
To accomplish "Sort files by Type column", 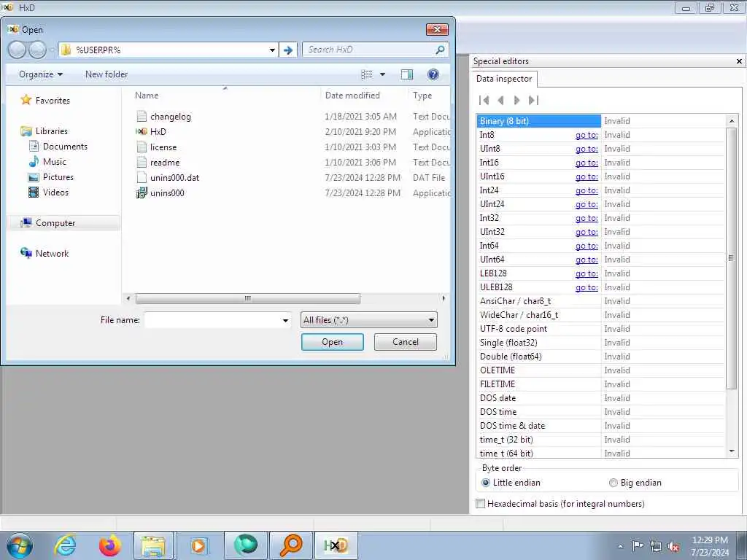I will tap(422, 96).
